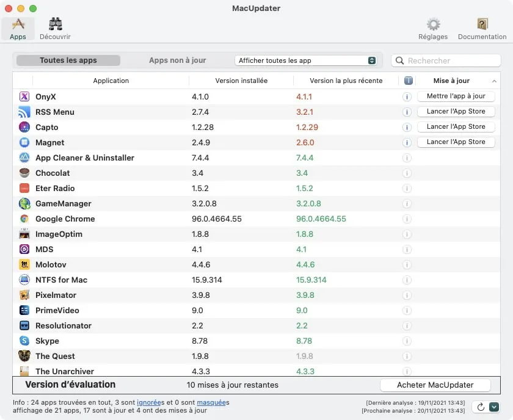Open the Découvrir binoculars section
513x420 pixels.
click(x=55, y=29)
